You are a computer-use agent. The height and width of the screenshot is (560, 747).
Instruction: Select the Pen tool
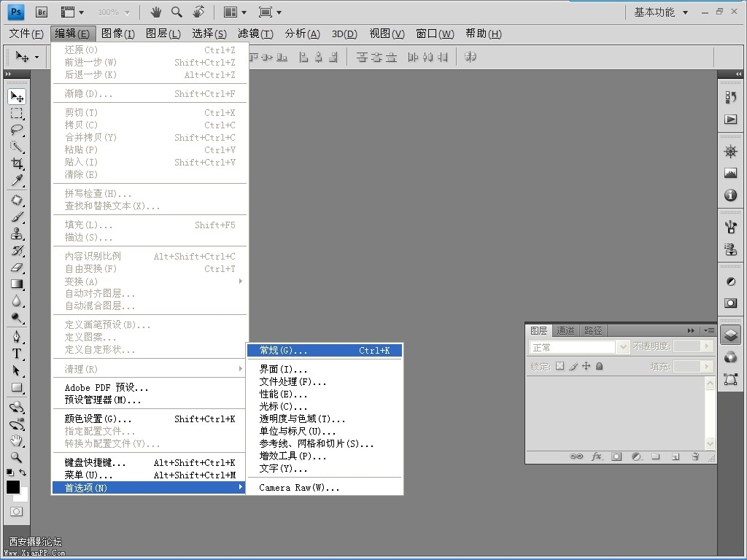click(17, 337)
